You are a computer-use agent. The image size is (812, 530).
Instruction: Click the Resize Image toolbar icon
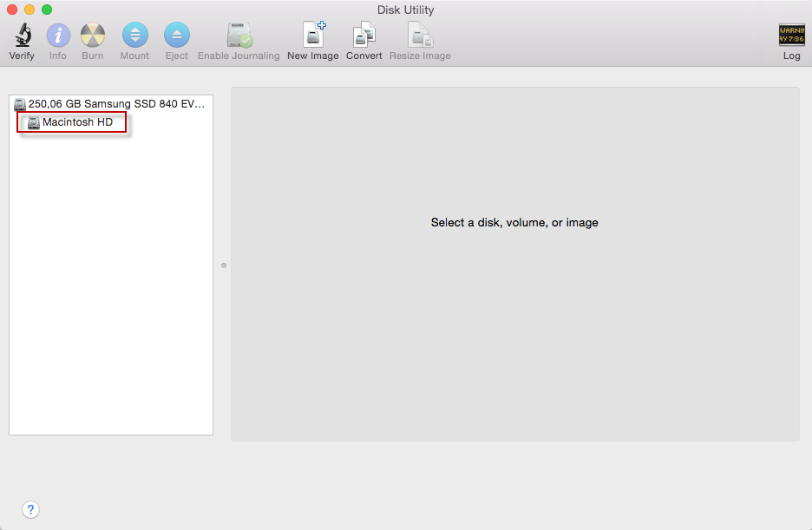[420, 35]
